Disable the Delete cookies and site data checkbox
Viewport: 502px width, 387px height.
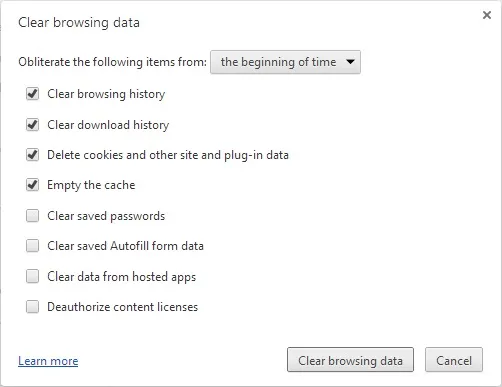tap(32, 155)
